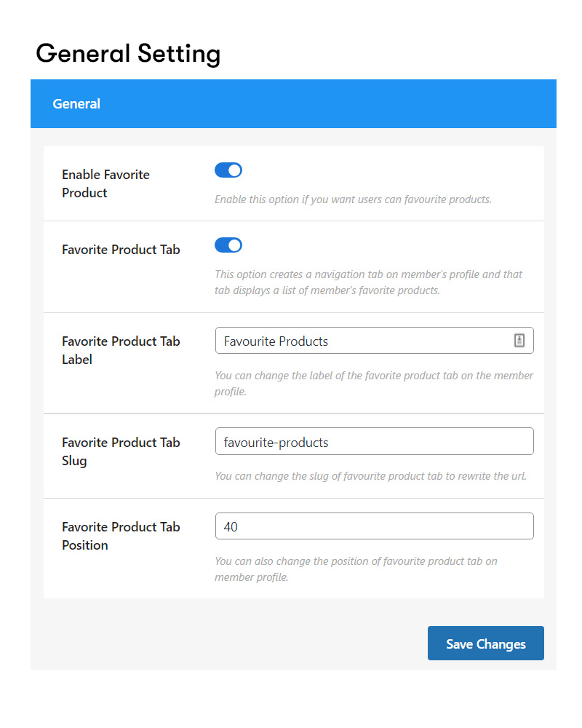Click into the favourite-products slug field
The height and width of the screenshot is (728, 582).
point(374,441)
